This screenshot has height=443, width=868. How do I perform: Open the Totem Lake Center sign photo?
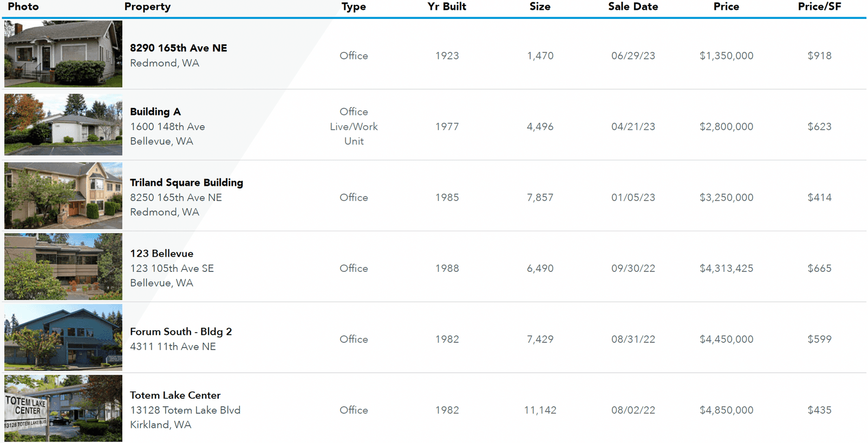click(63, 408)
